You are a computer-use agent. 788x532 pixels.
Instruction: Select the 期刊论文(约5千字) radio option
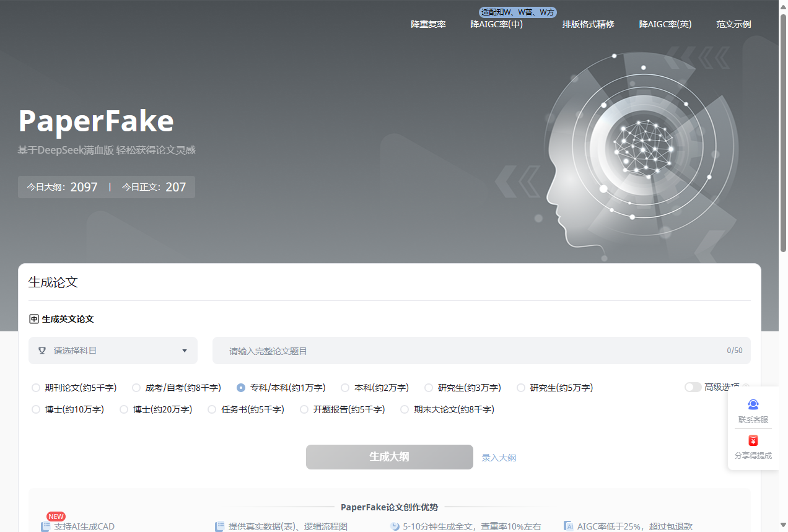point(36,388)
